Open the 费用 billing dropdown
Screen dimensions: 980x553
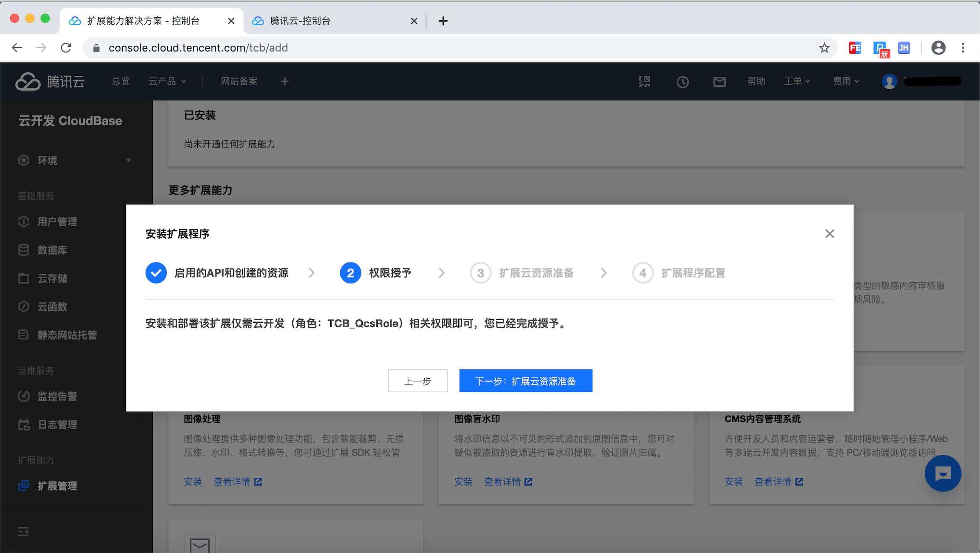pyautogui.click(x=845, y=81)
